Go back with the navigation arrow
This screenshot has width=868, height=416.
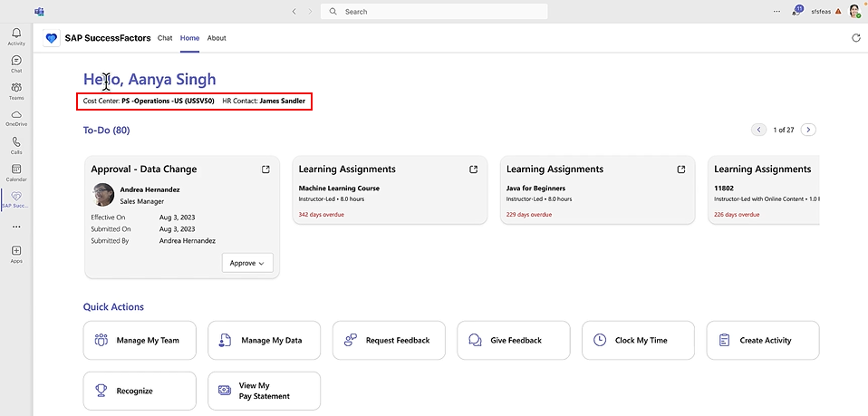click(x=294, y=11)
